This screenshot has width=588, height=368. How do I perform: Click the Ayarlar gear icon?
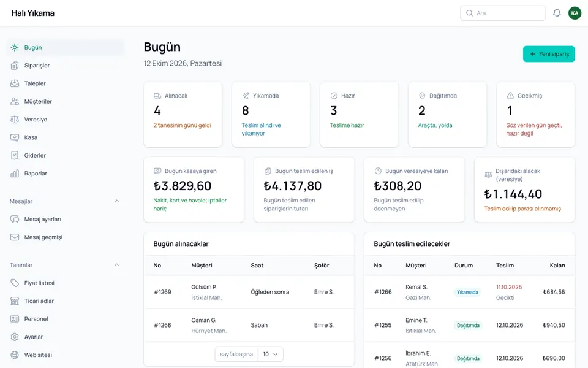tap(15, 337)
